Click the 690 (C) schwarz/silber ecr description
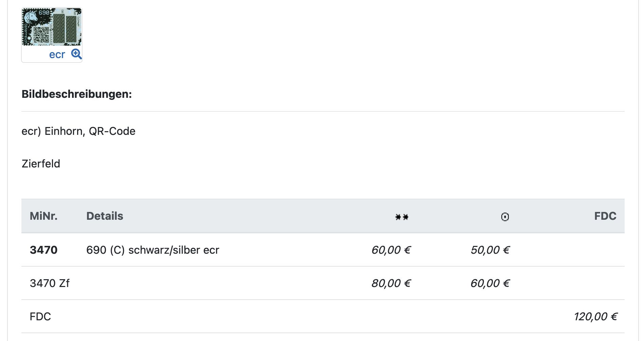 (153, 250)
